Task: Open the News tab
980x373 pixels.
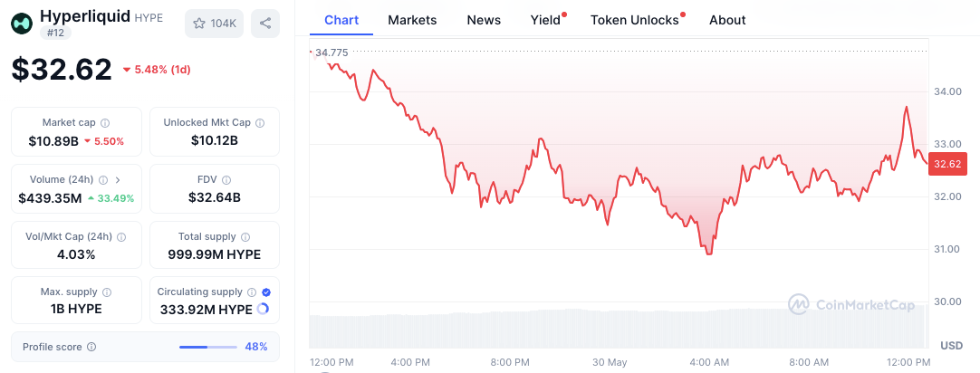Action: coord(484,20)
